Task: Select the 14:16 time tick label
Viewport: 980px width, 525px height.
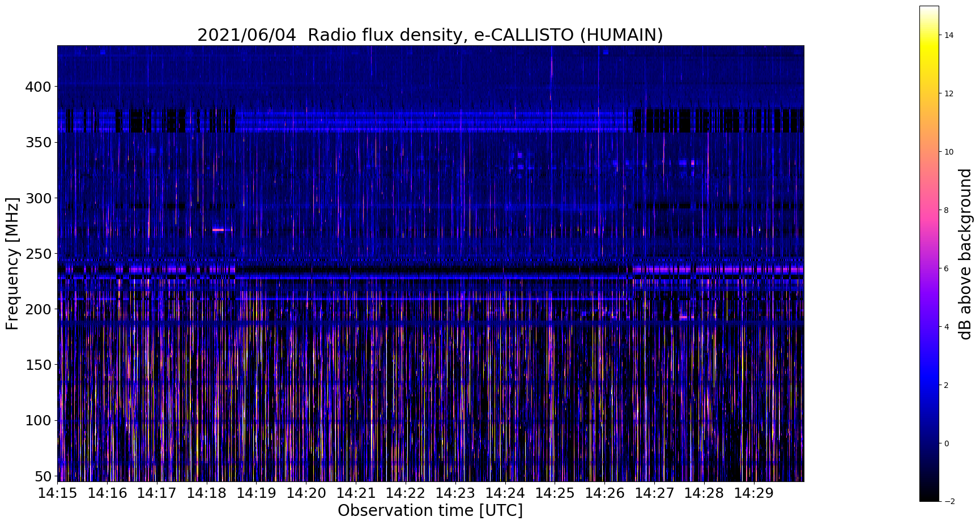Action: (x=107, y=493)
